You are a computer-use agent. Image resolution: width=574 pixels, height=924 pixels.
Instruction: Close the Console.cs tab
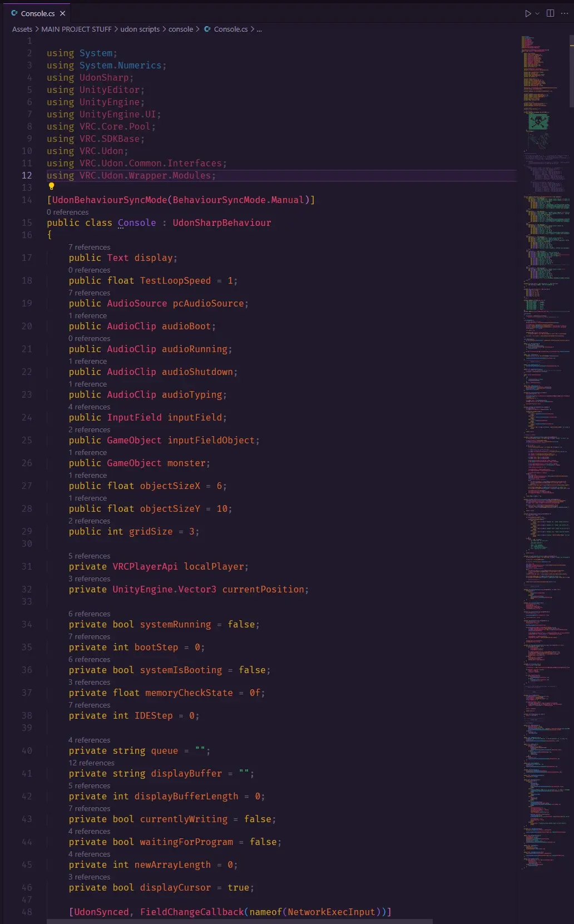(x=63, y=13)
